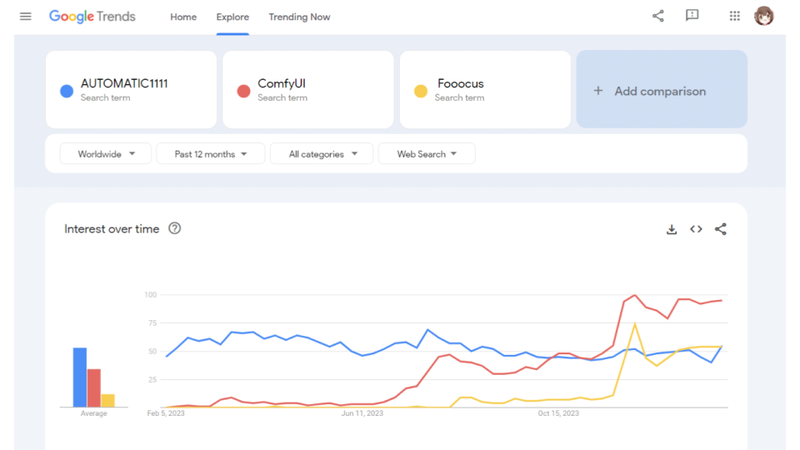Share this page via header share icon
The width and height of the screenshot is (800, 450).
click(658, 16)
